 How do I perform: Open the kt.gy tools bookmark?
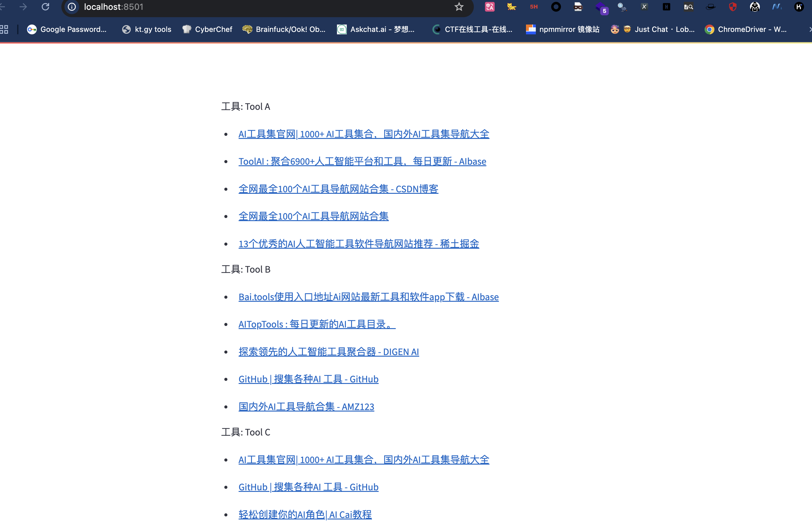[x=147, y=29]
